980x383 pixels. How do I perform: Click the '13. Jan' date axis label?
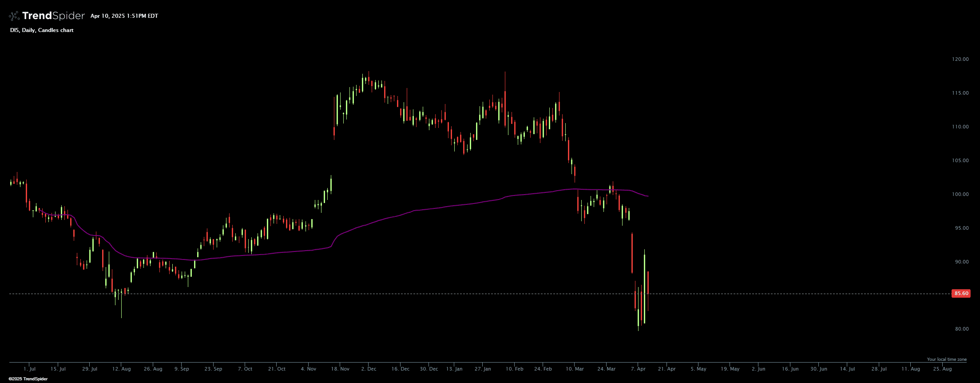(x=454, y=369)
